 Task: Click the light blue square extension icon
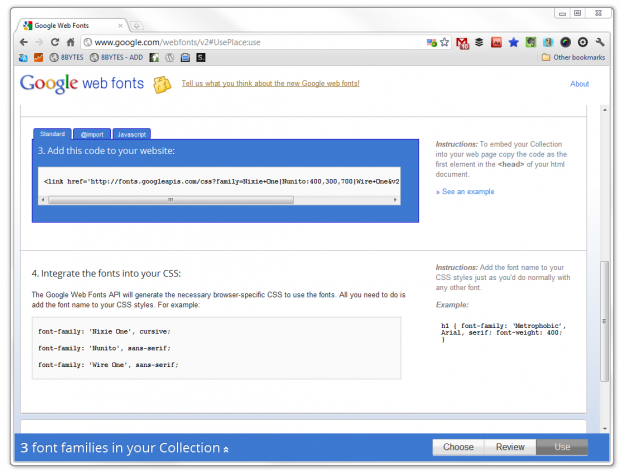coord(548,42)
